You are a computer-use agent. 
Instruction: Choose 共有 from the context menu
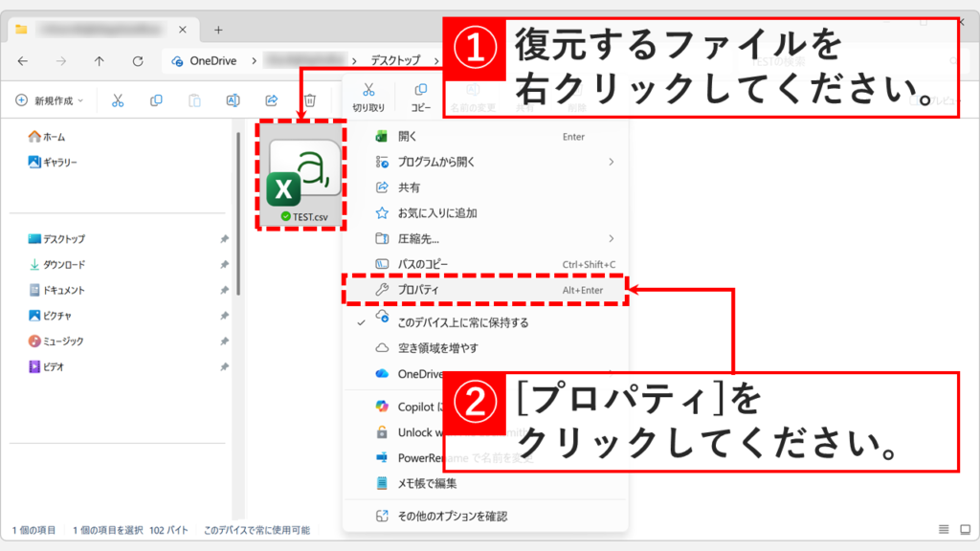(484, 187)
